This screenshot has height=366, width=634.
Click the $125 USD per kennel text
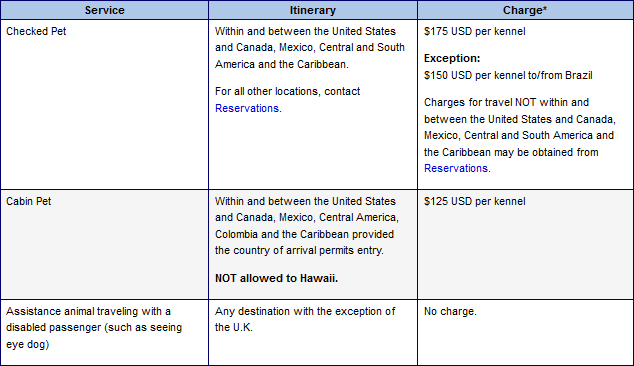pos(475,201)
